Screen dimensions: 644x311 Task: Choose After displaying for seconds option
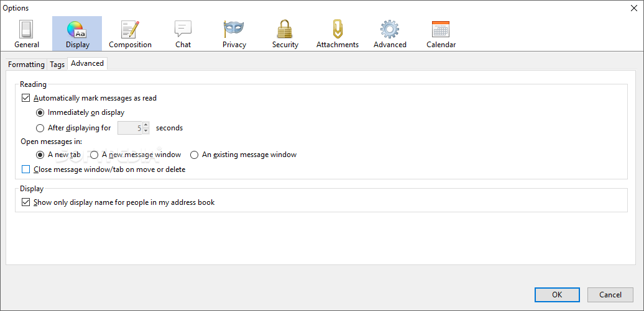click(40, 128)
